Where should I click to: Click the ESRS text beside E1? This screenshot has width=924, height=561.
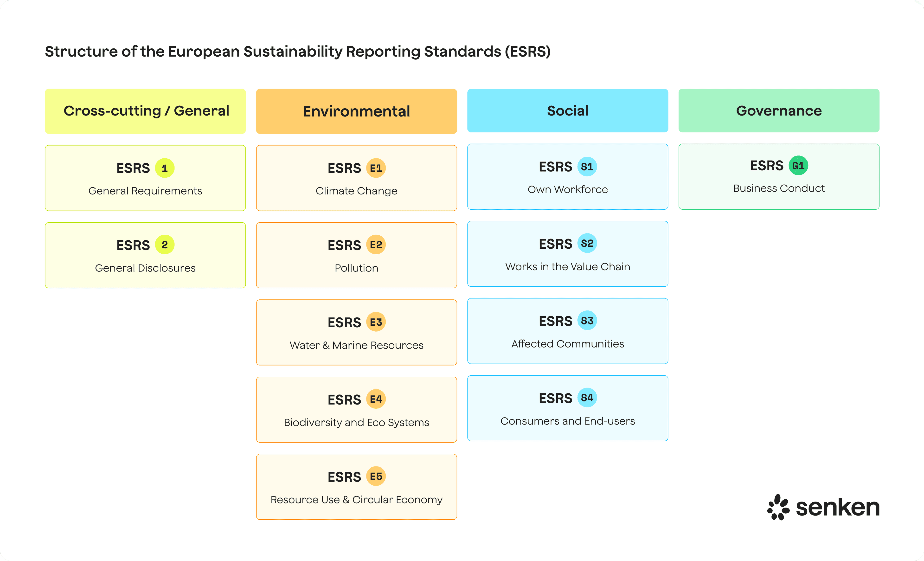point(344,168)
